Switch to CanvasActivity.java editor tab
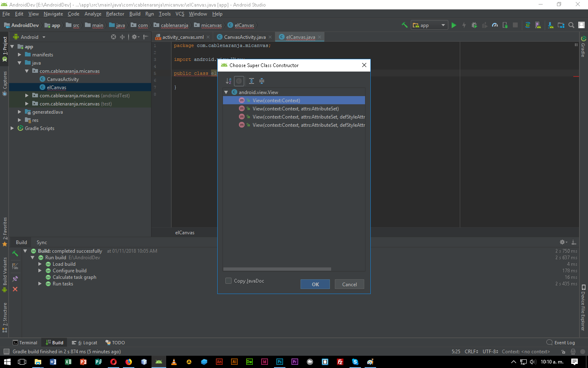Image resolution: width=588 pixels, height=368 pixels. pyautogui.click(x=245, y=37)
